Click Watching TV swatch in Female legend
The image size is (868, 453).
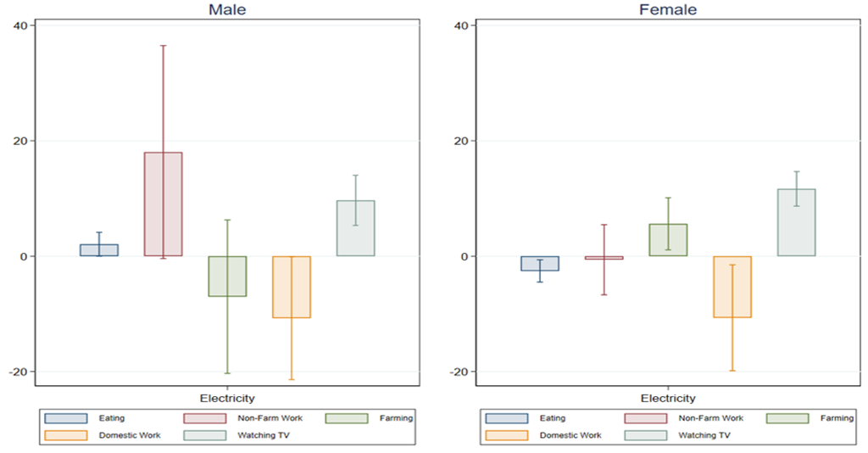pos(645,435)
